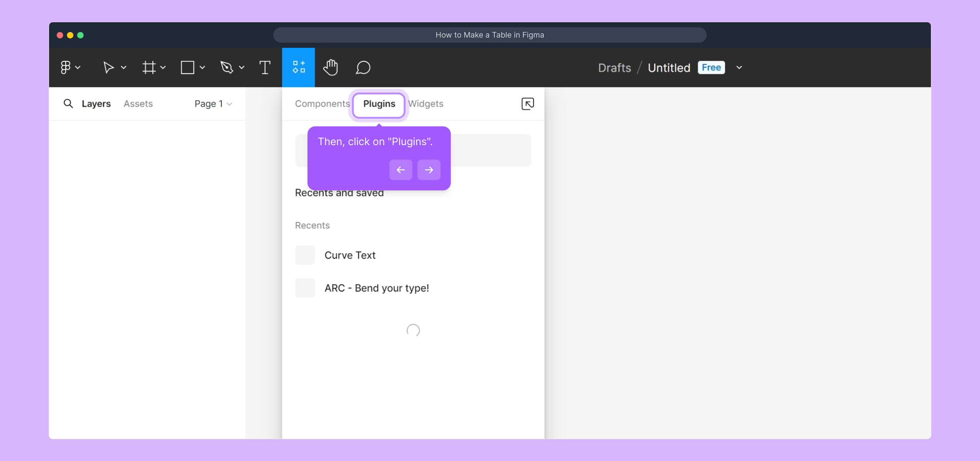Open the Widgets tab

point(426,104)
